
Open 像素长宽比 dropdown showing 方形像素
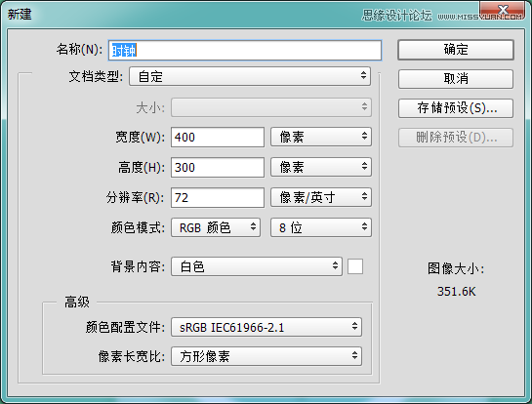266,356
